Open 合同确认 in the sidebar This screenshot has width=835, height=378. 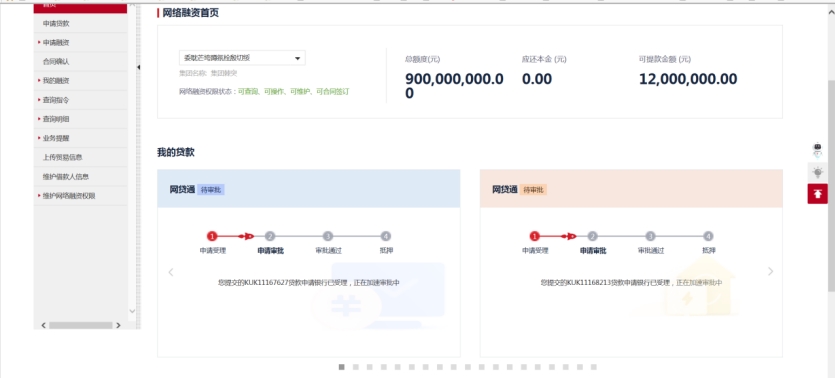80,62
